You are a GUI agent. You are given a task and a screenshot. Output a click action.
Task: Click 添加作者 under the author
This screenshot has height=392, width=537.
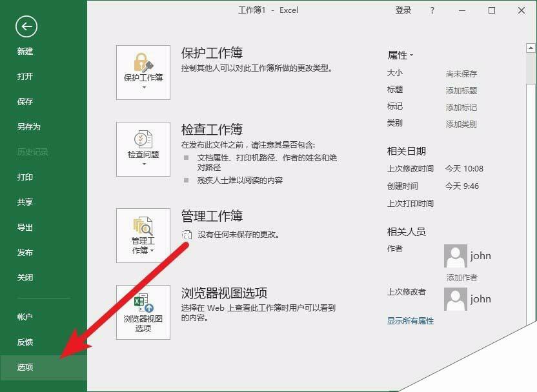pos(461,278)
